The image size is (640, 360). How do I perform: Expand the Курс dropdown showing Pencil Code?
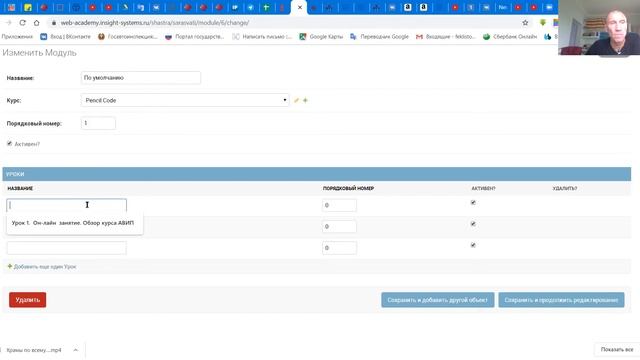click(x=185, y=100)
